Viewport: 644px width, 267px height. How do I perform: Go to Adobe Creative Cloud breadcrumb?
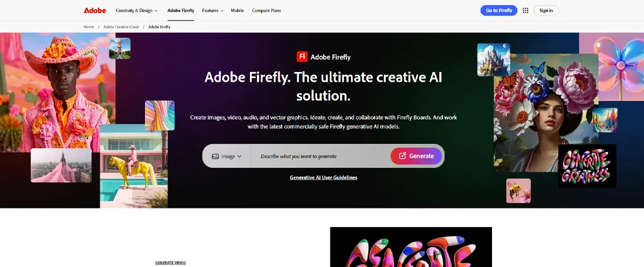click(x=121, y=26)
